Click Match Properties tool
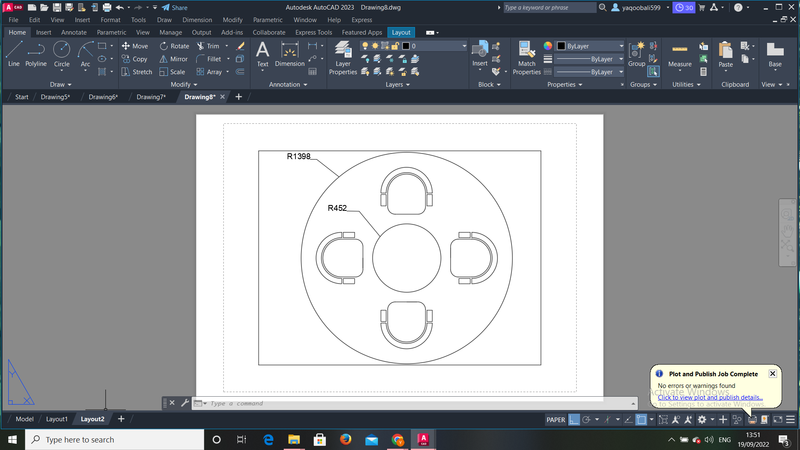This screenshot has height=450, width=800. coord(527,58)
